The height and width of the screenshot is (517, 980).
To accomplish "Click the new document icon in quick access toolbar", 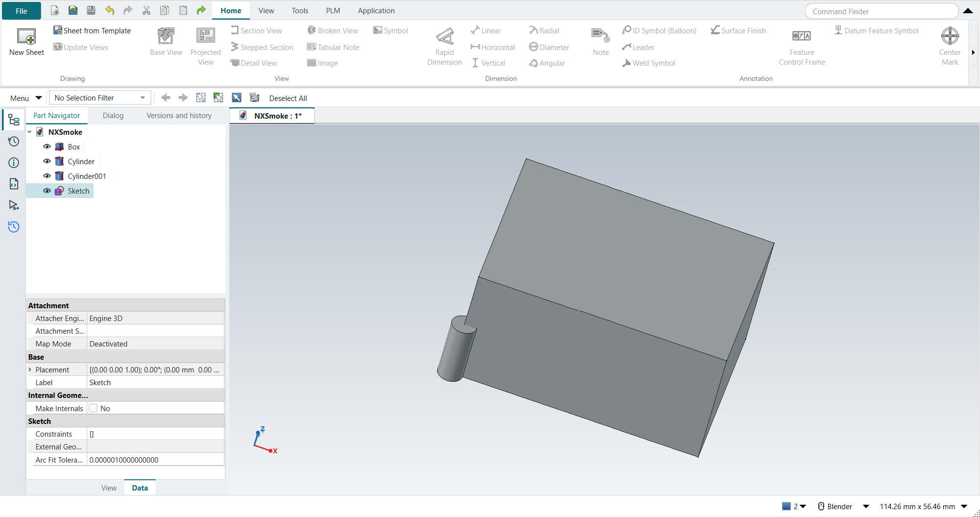I will click(55, 10).
